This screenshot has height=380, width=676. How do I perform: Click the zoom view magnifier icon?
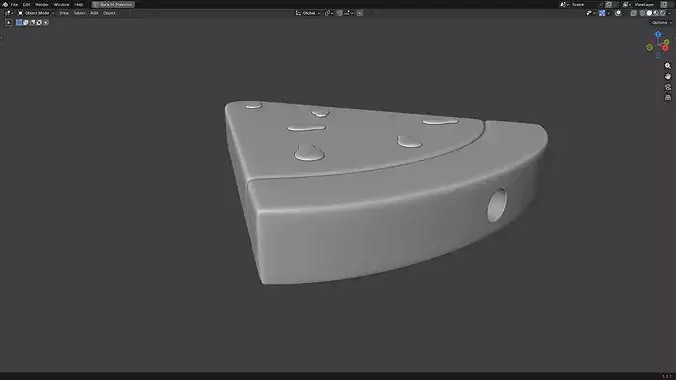coord(668,66)
